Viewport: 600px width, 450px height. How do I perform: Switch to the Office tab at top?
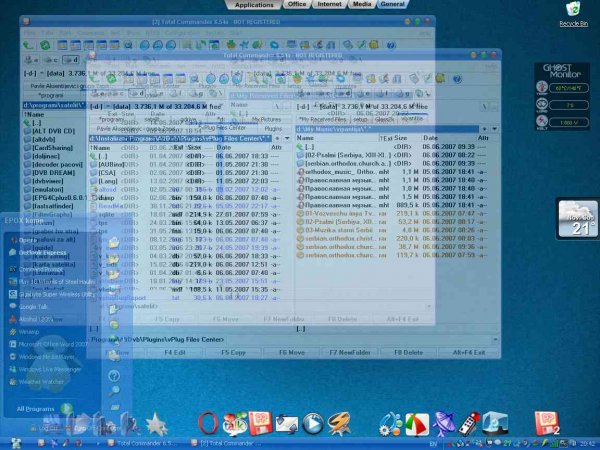click(297, 4)
